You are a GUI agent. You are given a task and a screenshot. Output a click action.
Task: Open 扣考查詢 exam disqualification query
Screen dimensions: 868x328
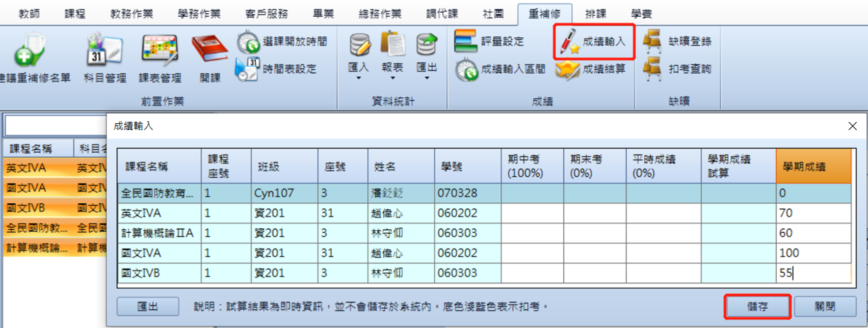(678, 69)
